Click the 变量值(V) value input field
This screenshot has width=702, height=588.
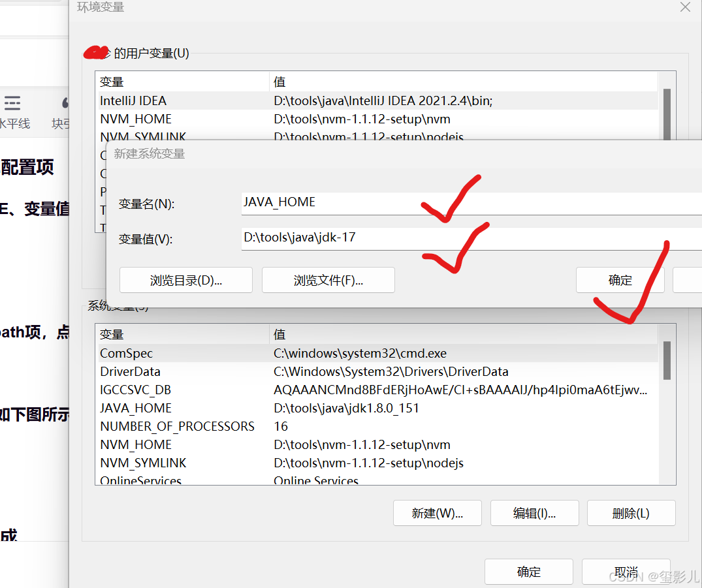pos(392,238)
